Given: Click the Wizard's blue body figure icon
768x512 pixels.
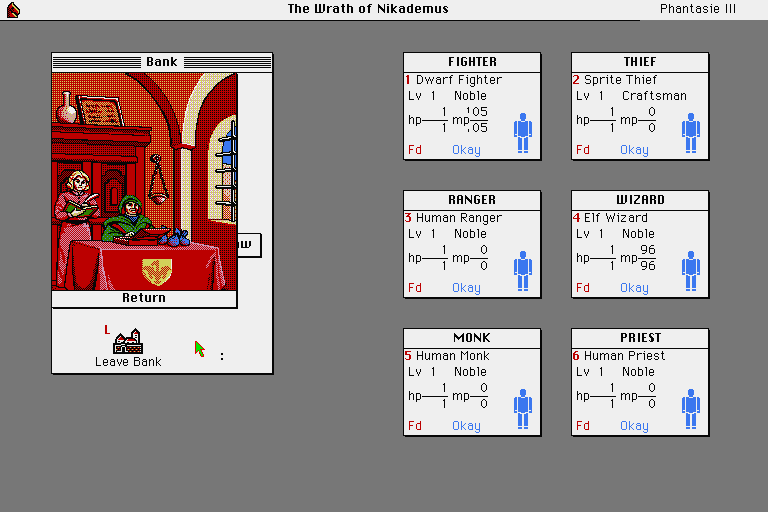Looking at the screenshot, I should point(691,271).
